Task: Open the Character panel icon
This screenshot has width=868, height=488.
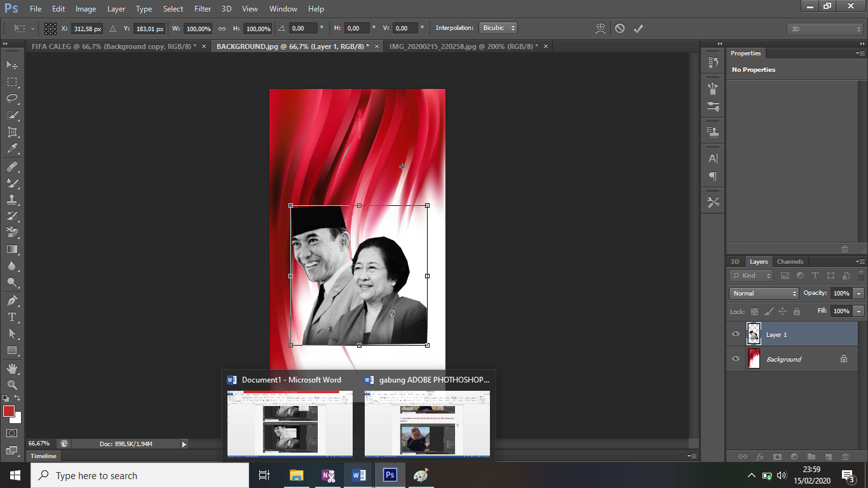Action: (x=712, y=158)
